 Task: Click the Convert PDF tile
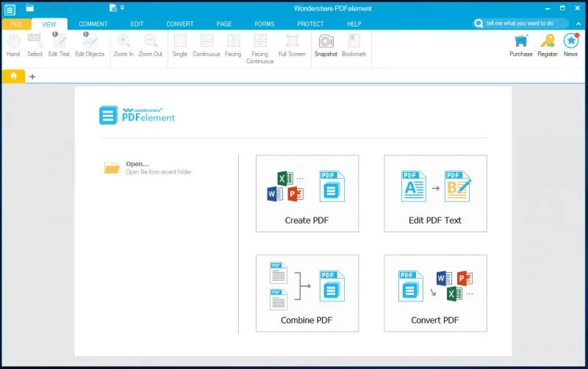pyautogui.click(x=435, y=293)
